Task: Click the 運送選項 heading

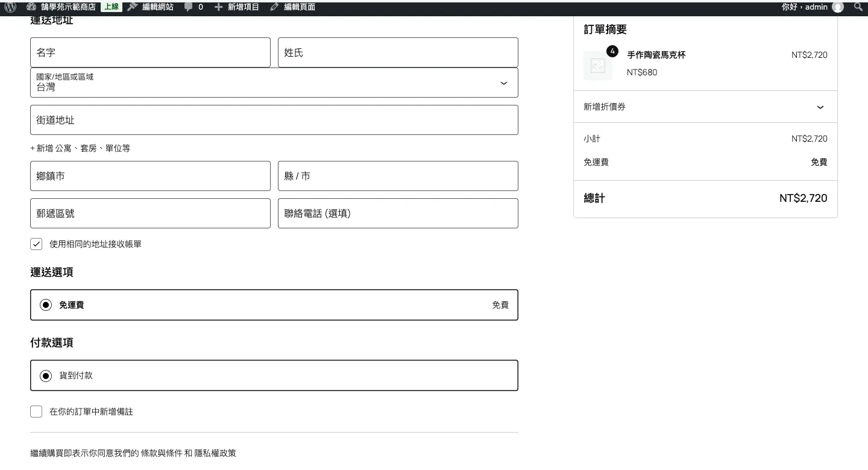Action: pyautogui.click(x=52, y=272)
